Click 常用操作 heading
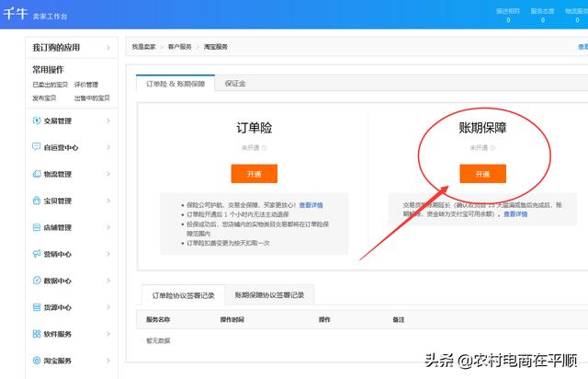 click(x=48, y=70)
